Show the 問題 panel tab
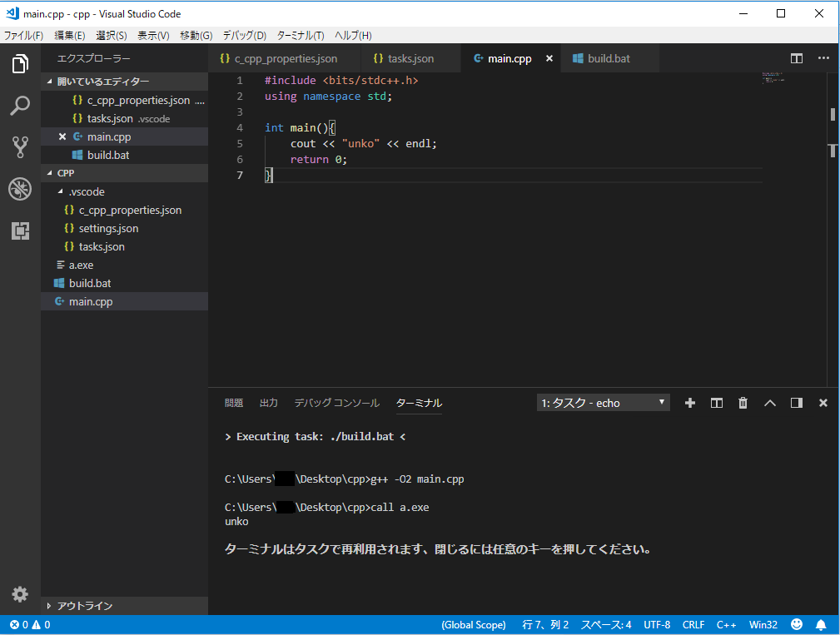This screenshot has width=840, height=635. click(x=234, y=403)
